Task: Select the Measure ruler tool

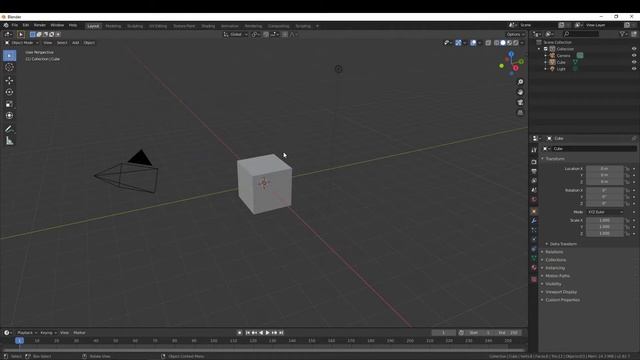Action: [9, 141]
